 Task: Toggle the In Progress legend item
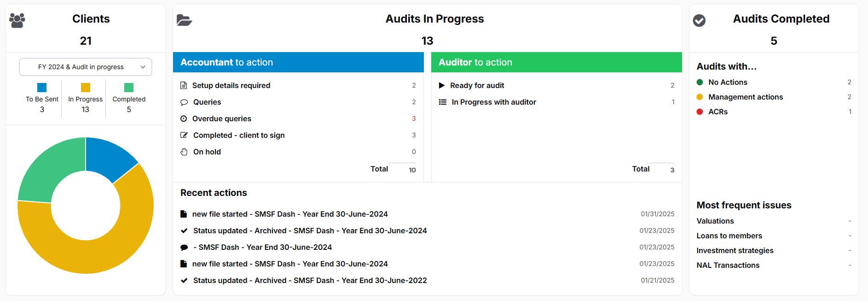(86, 99)
